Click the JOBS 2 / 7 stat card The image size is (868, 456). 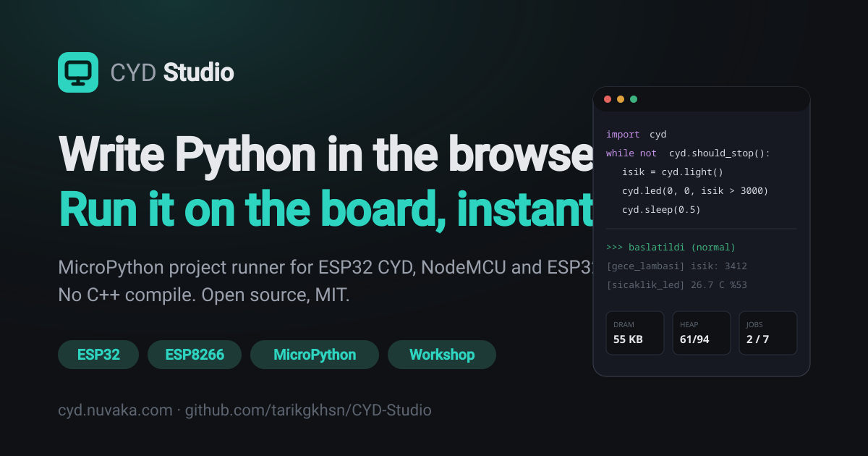tap(768, 333)
